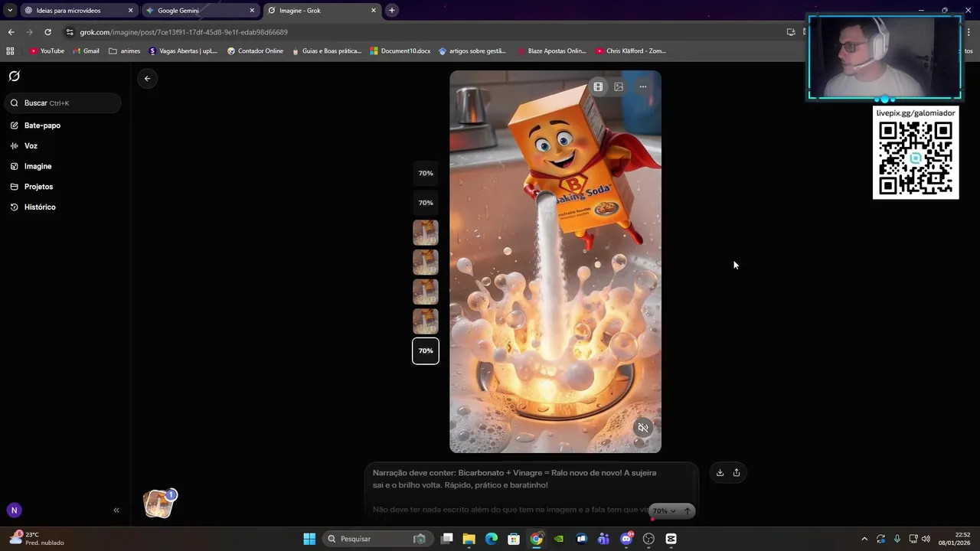
Task: Select Imagine in the sidebar
Action: pyautogui.click(x=38, y=166)
